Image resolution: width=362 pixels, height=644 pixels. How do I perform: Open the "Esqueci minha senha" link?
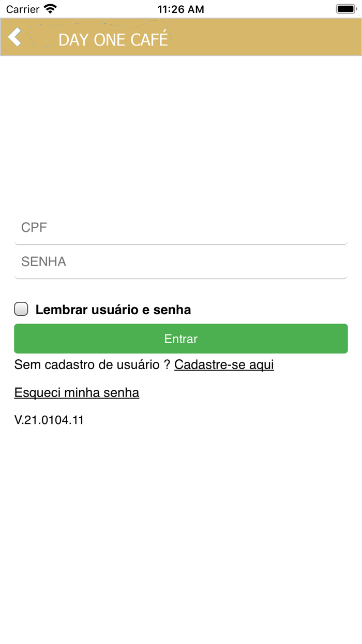[x=77, y=392]
